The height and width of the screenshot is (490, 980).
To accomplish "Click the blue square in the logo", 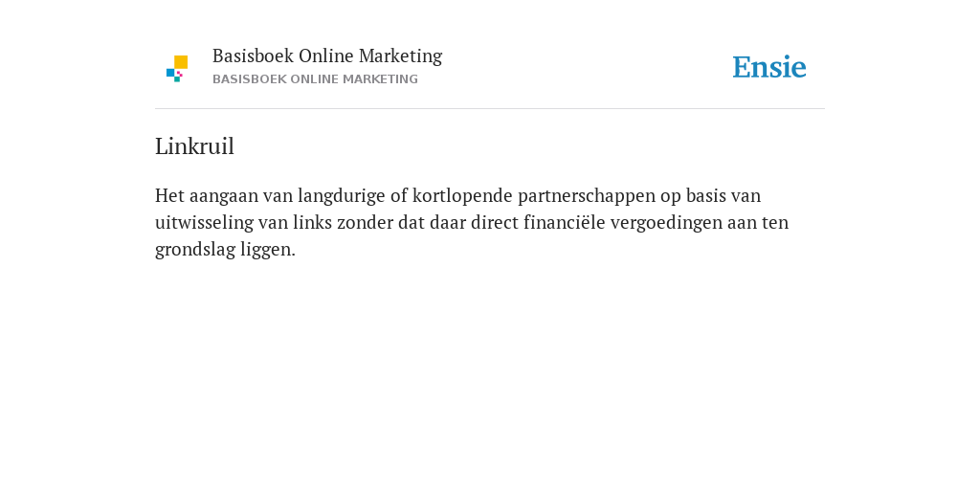I will pyautogui.click(x=170, y=73).
